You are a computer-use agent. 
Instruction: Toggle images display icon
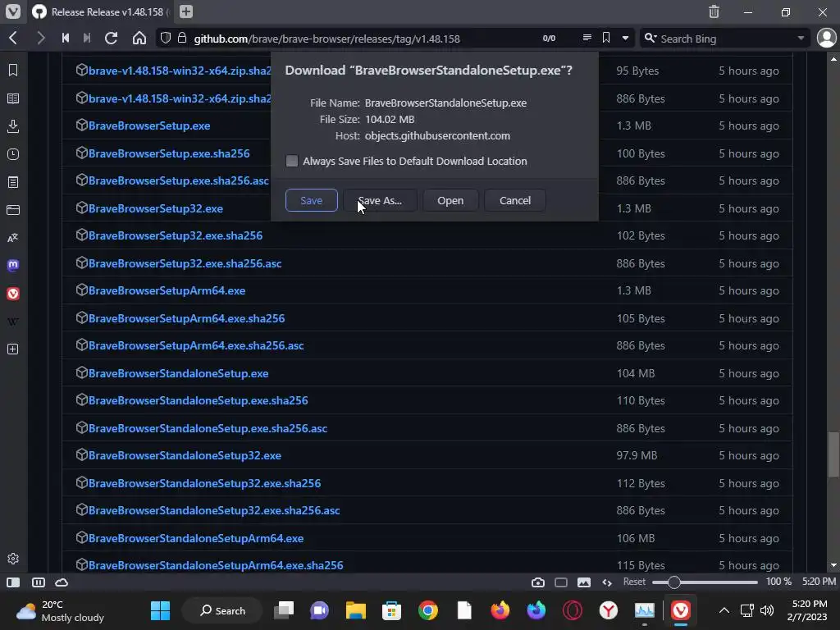click(584, 582)
